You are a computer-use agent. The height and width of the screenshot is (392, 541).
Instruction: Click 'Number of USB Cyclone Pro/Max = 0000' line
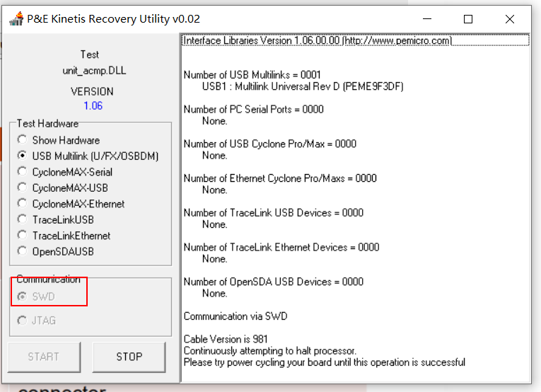270,144
